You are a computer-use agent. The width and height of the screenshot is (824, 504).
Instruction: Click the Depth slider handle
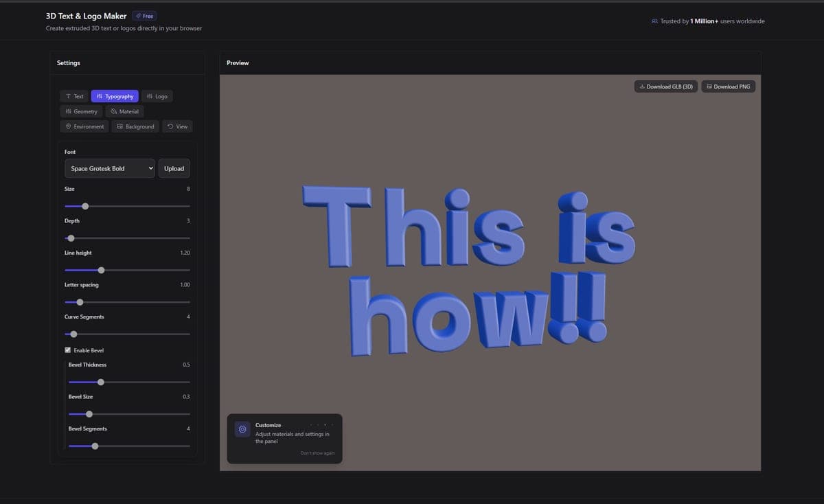point(71,238)
